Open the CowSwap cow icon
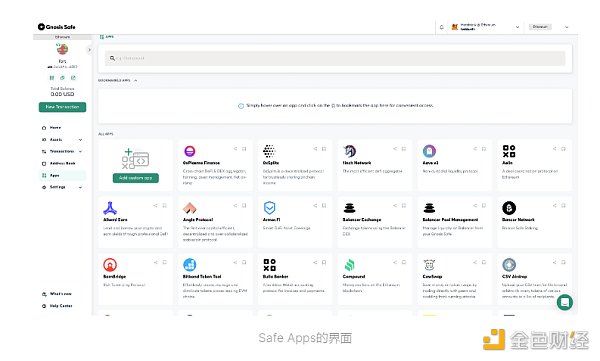The width and height of the screenshot is (600, 361). [429, 265]
